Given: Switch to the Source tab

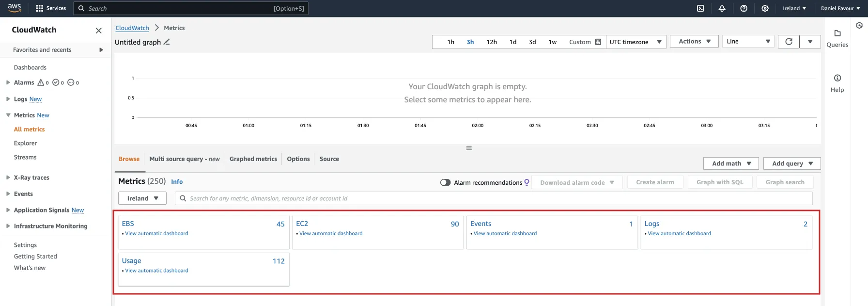Looking at the screenshot, I should point(329,159).
